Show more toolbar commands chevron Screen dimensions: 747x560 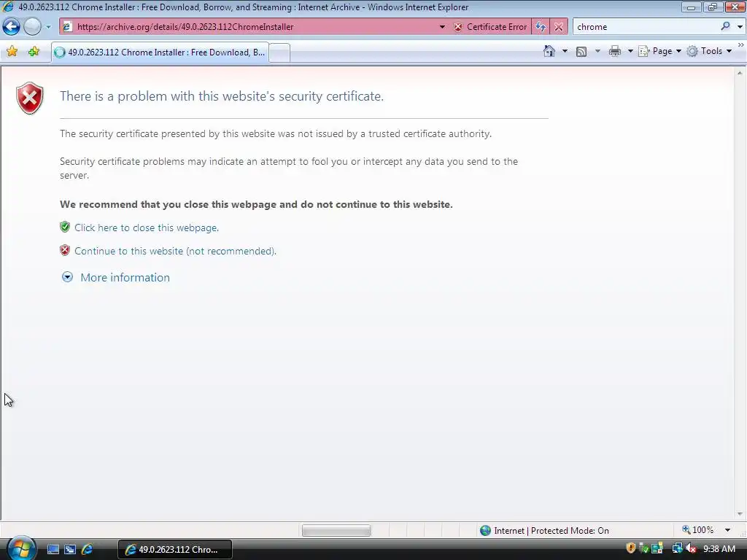(x=741, y=44)
